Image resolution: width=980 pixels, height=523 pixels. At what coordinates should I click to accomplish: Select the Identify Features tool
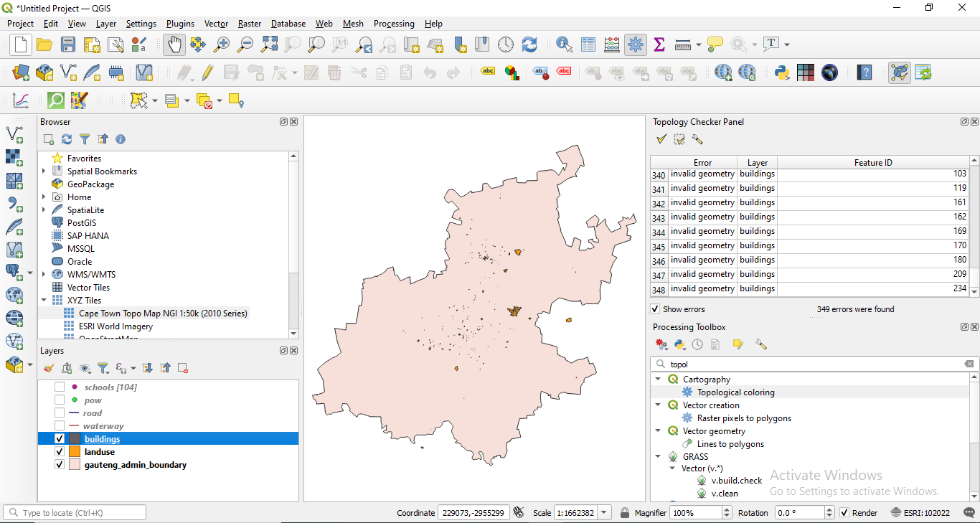[565, 44]
